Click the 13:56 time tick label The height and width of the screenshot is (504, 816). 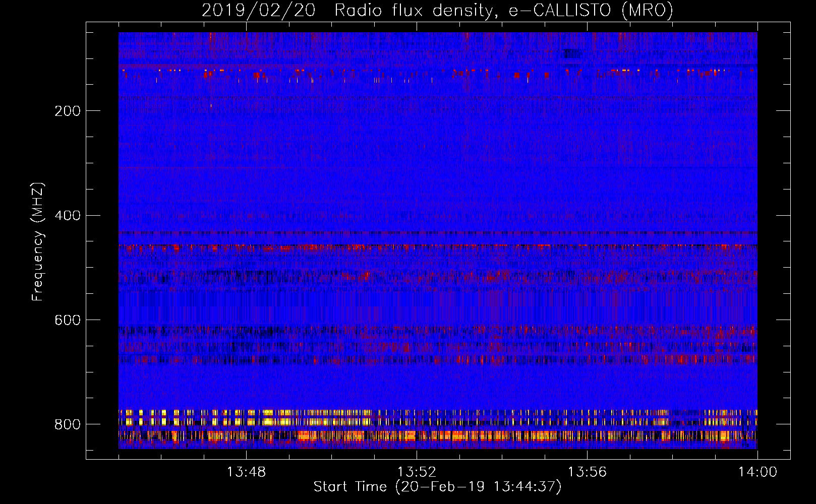[x=587, y=472]
